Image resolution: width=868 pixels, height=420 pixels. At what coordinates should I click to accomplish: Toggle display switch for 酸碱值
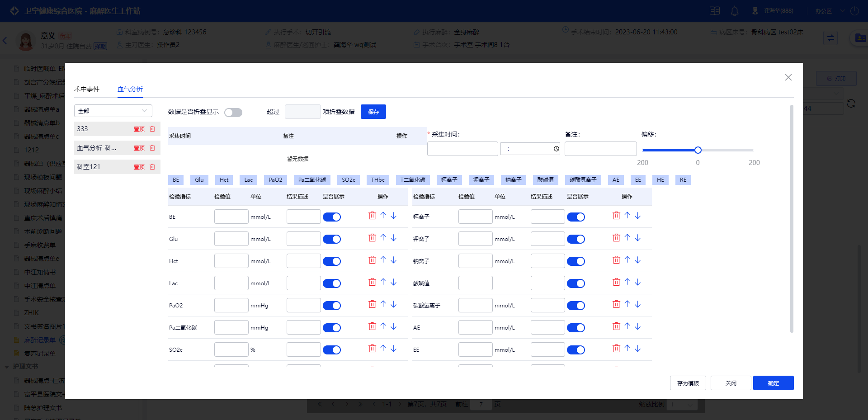point(576,283)
